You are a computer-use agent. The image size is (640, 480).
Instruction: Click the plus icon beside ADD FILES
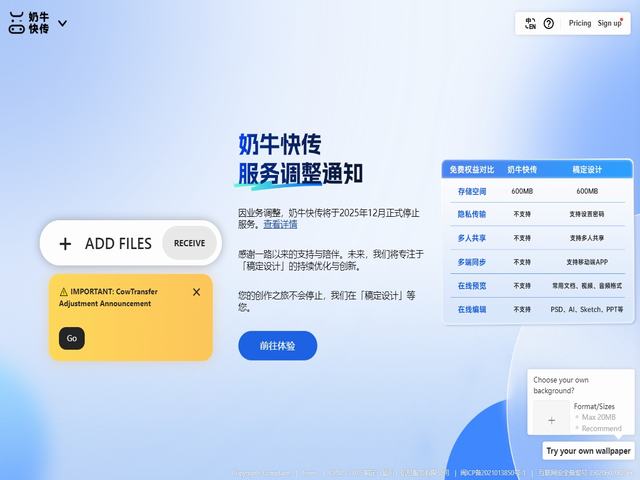tap(65, 244)
